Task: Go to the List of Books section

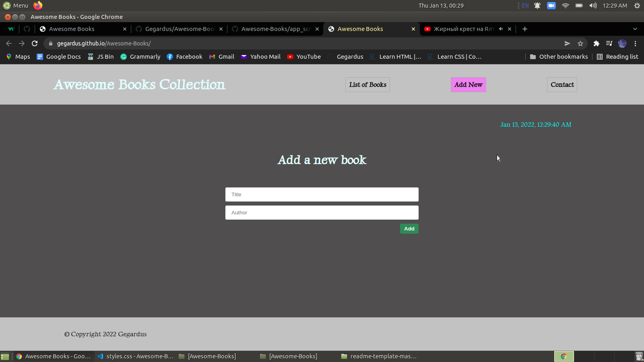Action: [367, 84]
